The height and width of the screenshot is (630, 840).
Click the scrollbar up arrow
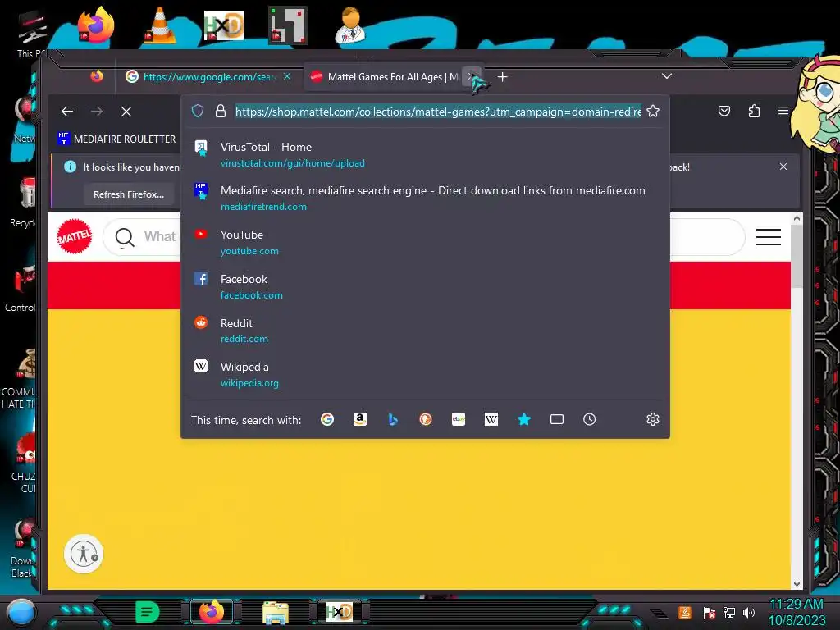pyautogui.click(x=797, y=218)
